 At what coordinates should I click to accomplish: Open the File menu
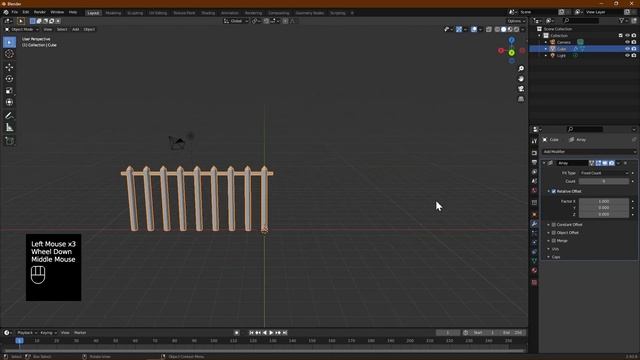pos(15,12)
